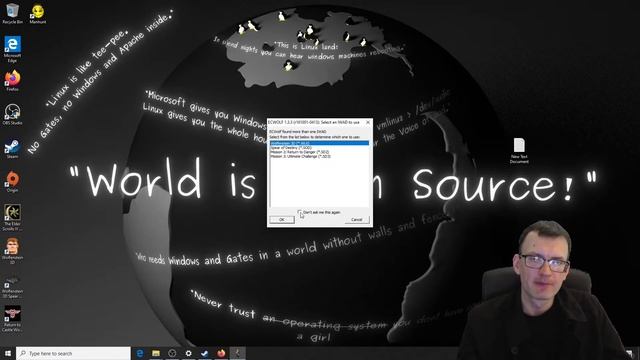Launch Microsoft Edge from the desktop
Screen dimensions: 640x360
click(x=12, y=49)
